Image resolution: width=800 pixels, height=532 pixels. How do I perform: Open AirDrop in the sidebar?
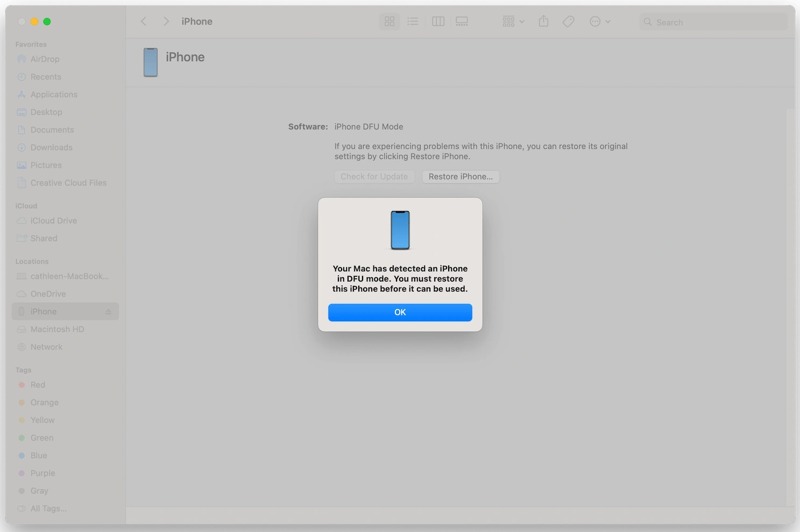pyautogui.click(x=65, y=59)
